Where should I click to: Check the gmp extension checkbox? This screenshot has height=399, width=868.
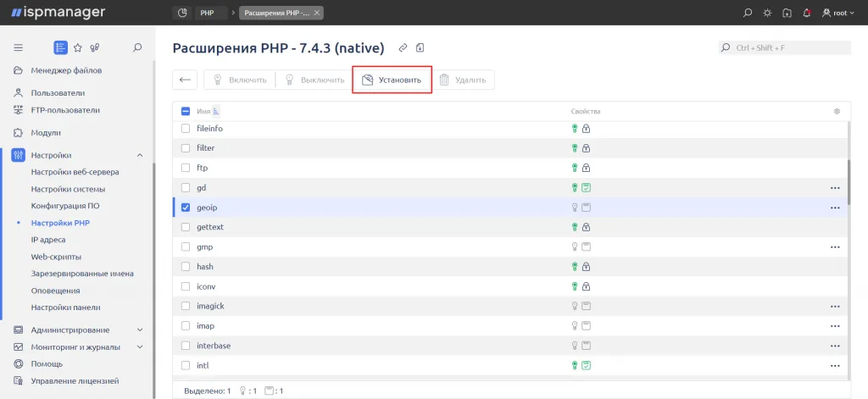click(x=186, y=247)
